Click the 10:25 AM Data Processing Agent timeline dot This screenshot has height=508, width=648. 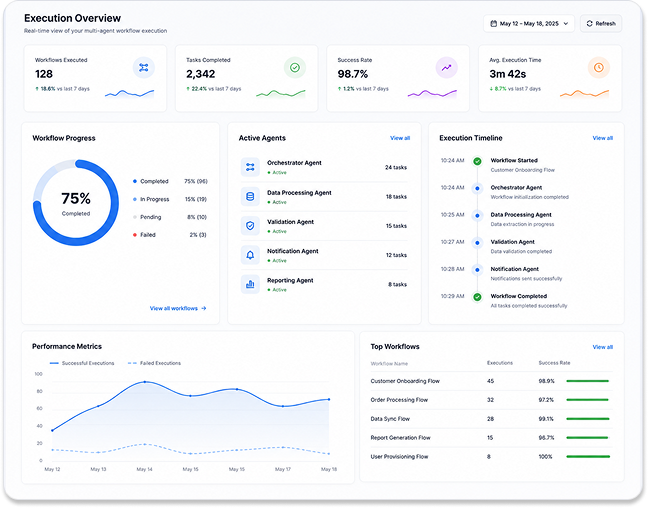(x=477, y=215)
